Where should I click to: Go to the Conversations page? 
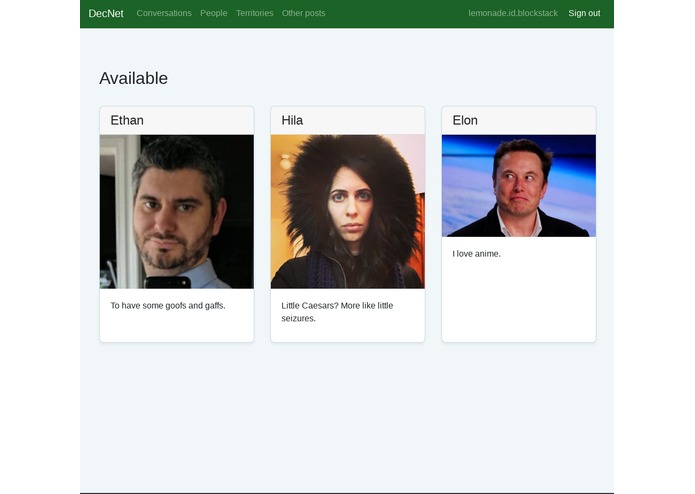point(164,13)
